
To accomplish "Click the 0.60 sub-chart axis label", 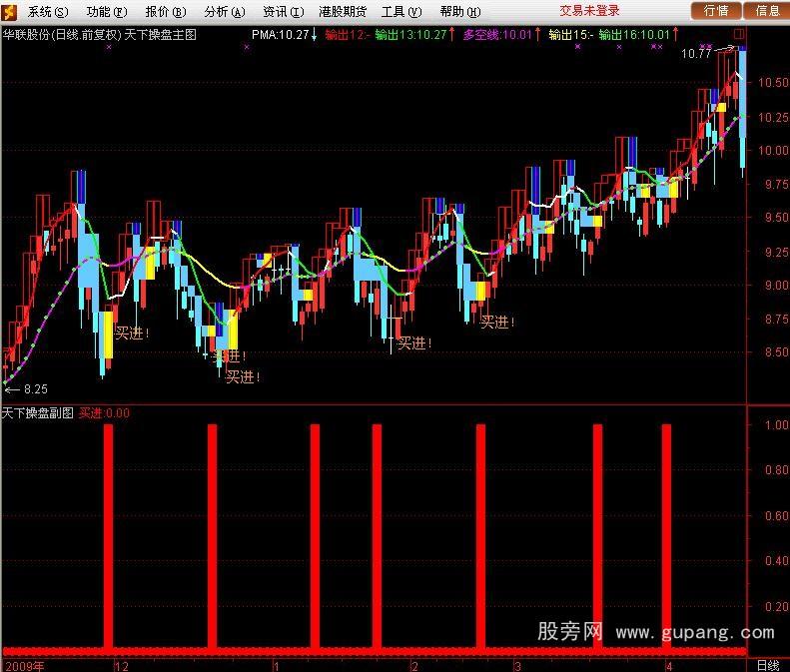I will pyautogui.click(x=776, y=516).
